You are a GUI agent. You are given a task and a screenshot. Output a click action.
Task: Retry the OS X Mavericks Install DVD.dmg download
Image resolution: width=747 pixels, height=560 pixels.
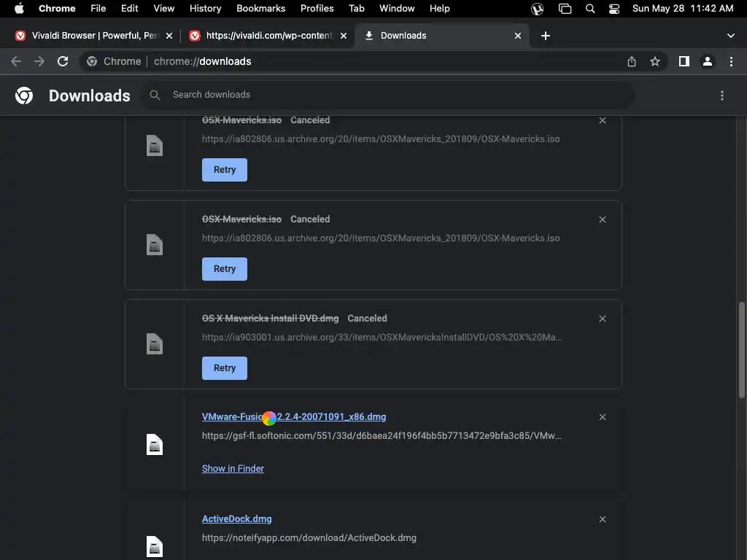click(x=225, y=368)
